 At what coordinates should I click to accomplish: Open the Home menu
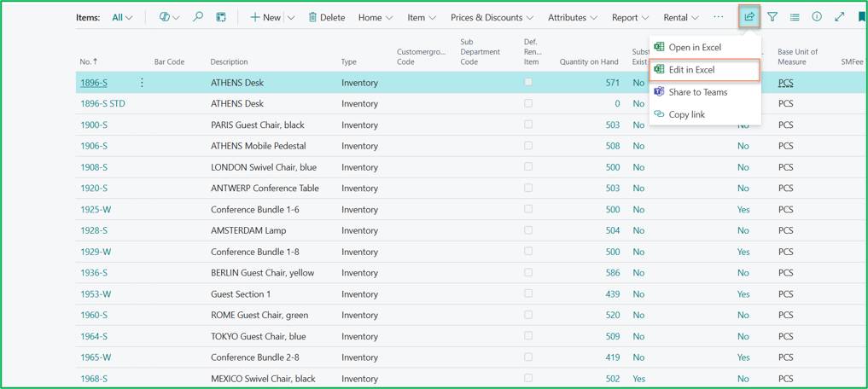pos(376,17)
